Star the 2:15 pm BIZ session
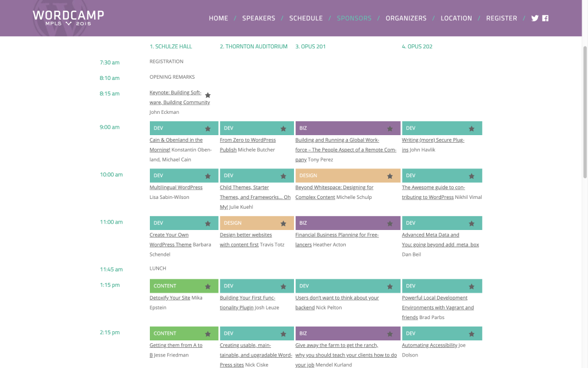The width and height of the screenshot is (588, 368). (390, 334)
